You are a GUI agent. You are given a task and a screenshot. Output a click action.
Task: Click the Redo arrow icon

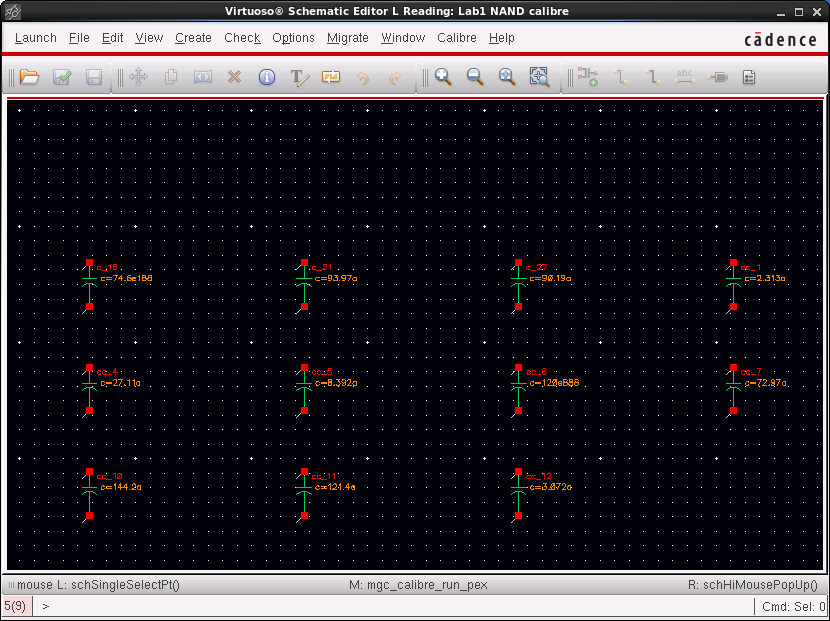(395, 77)
